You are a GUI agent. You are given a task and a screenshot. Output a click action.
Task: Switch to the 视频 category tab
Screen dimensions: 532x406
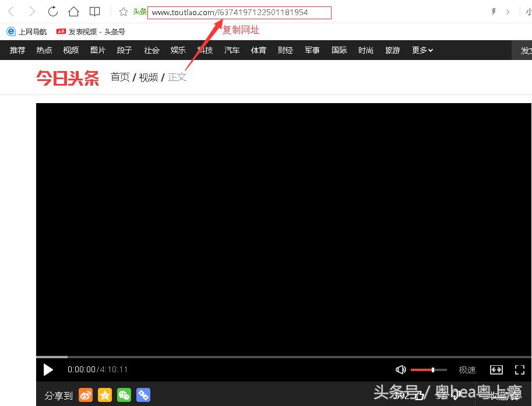[71, 50]
